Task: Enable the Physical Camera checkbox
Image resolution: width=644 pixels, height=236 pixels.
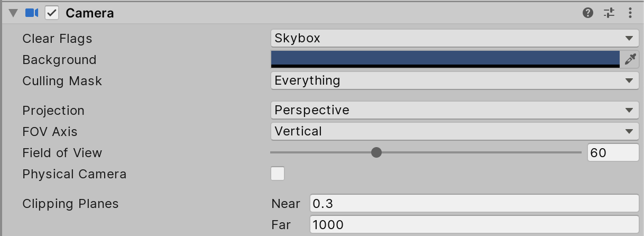Action: 278,174
